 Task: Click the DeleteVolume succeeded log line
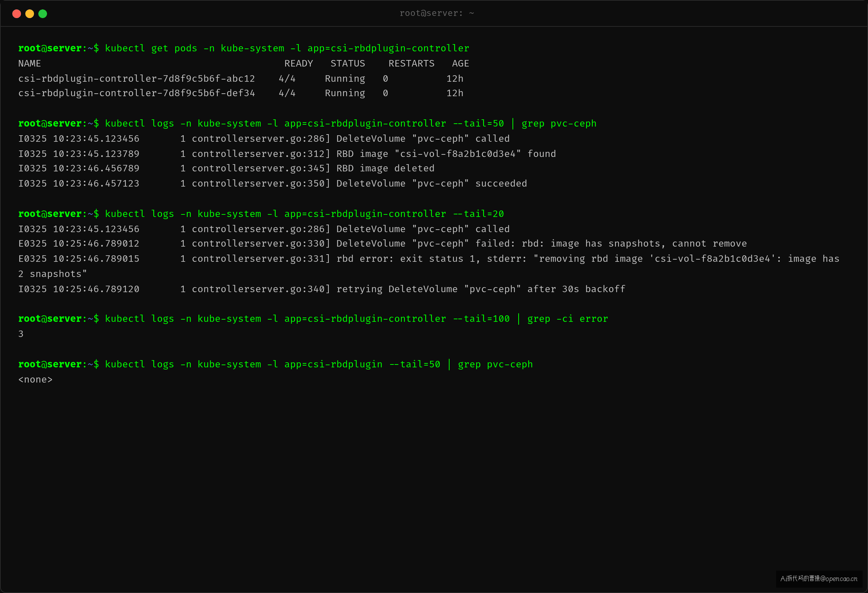pyautogui.click(x=273, y=184)
